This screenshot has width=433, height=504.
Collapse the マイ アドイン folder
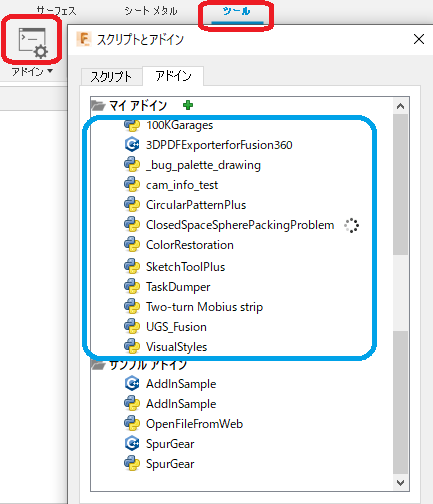pos(98,106)
